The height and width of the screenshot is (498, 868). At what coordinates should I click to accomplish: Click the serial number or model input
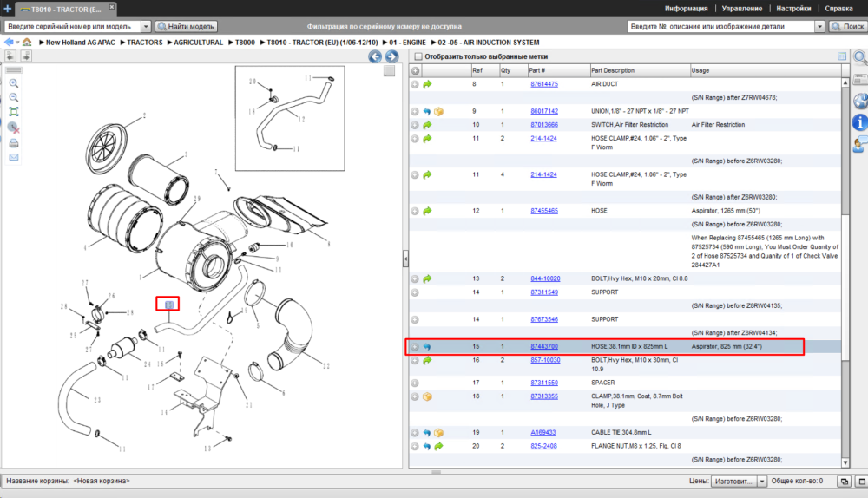[x=73, y=27]
